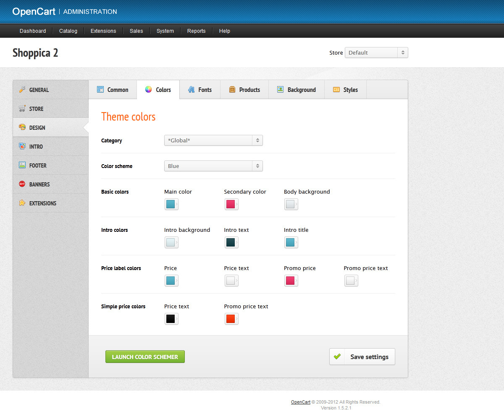The width and height of the screenshot is (504, 420).
Task: Open the OpenCart footer link
Action: pos(301,402)
